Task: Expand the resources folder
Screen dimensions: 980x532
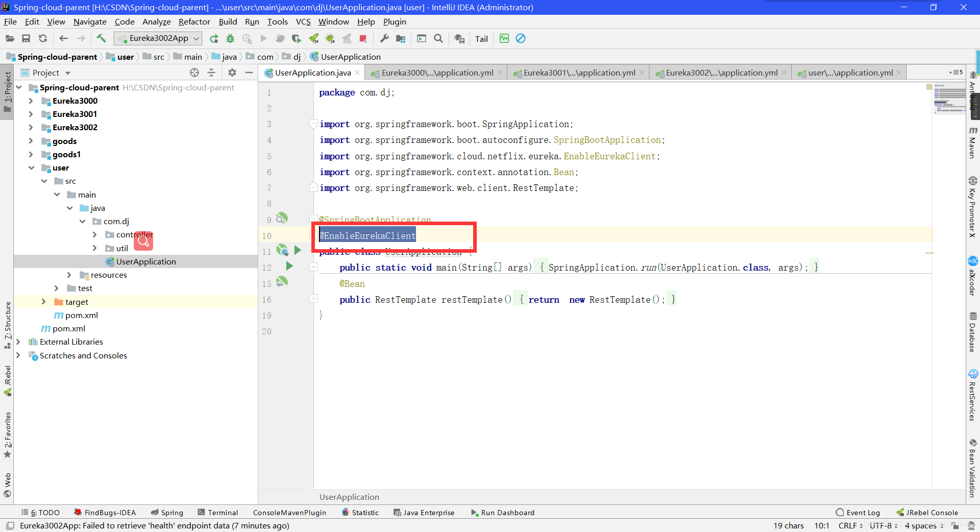Action: tap(69, 275)
